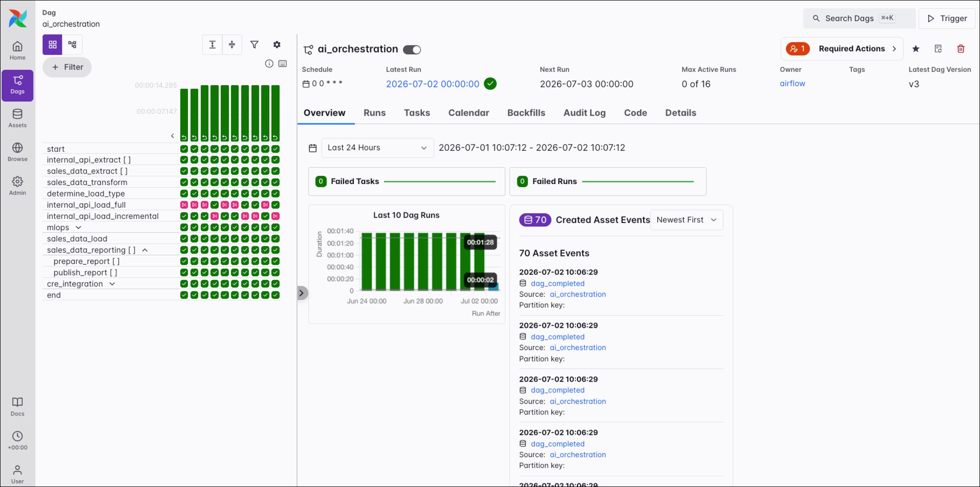The width and height of the screenshot is (980, 487).
Task: Switch to the Code tab
Action: pos(635,113)
